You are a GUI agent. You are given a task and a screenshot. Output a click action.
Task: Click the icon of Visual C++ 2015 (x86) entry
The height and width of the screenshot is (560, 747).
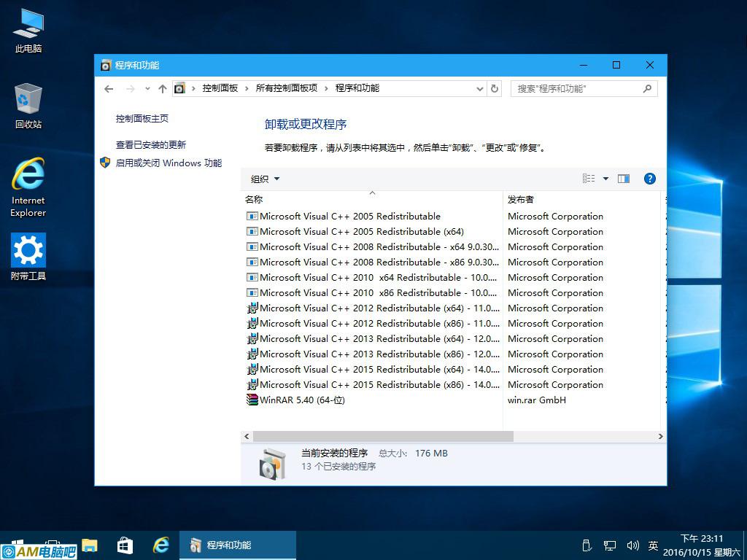click(x=252, y=385)
